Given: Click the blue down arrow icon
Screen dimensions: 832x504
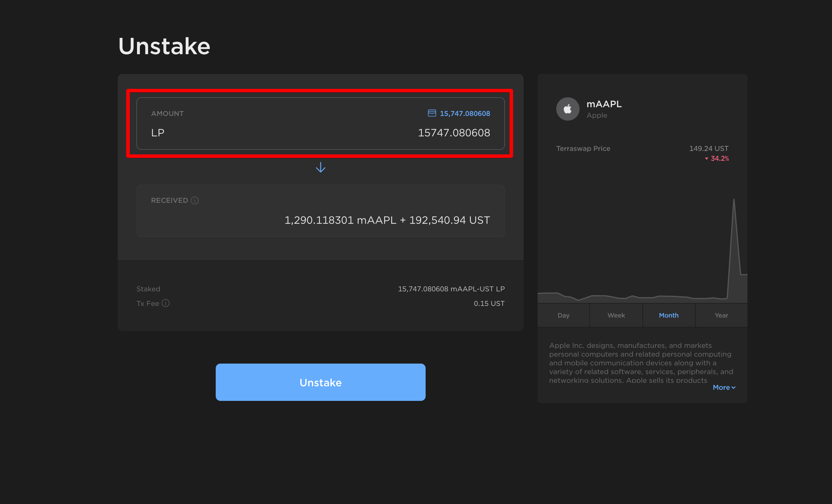Looking at the screenshot, I should 320,167.
